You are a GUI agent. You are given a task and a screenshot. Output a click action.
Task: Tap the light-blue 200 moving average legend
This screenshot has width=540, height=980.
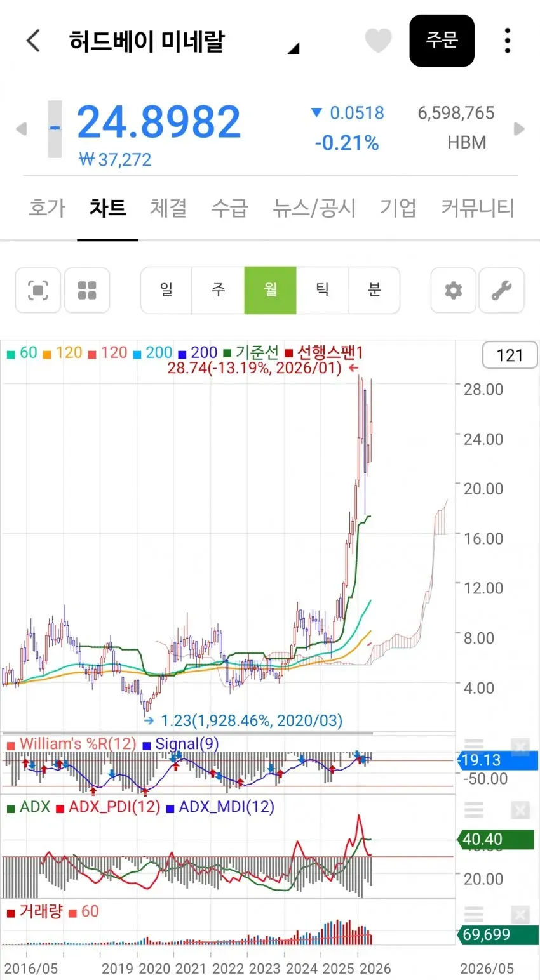coord(152,353)
